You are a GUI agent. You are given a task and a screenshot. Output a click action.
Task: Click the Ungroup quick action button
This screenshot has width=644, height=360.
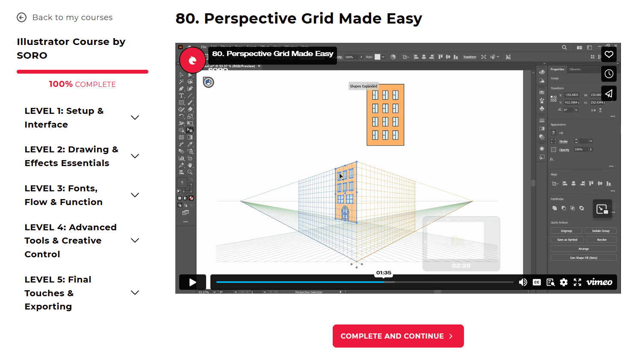[x=566, y=231]
